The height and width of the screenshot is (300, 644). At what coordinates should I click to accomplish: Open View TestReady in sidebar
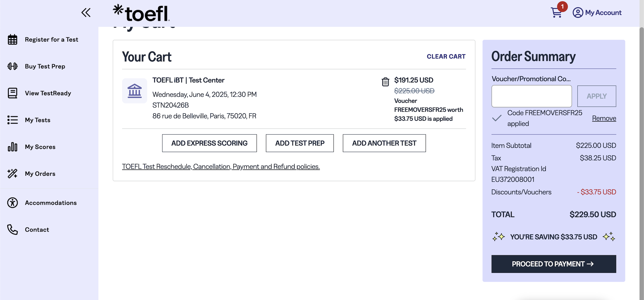point(48,93)
